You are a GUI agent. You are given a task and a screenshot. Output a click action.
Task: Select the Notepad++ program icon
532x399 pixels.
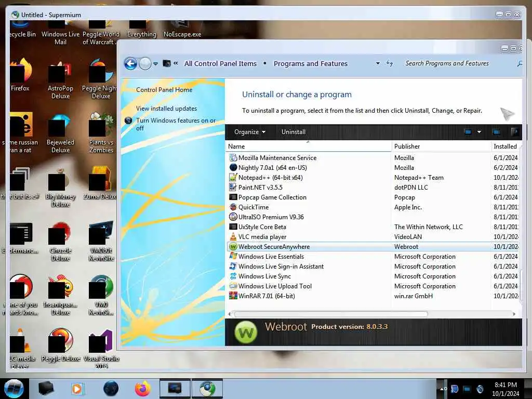coord(233,177)
